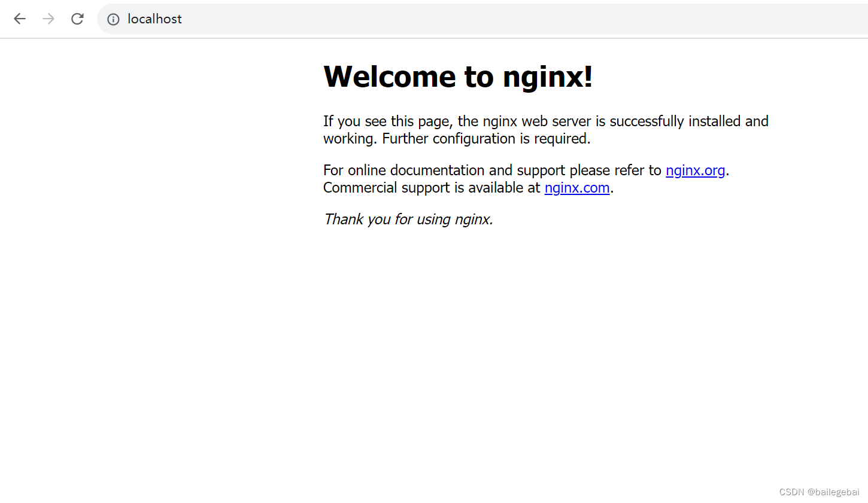Focus the address bar showing localhost
Image resolution: width=868 pixels, height=503 pixels.
(x=482, y=19)
